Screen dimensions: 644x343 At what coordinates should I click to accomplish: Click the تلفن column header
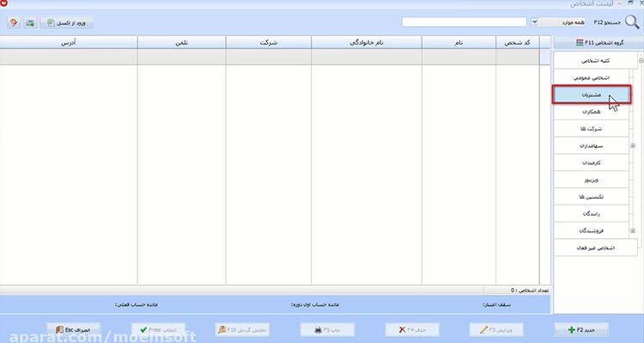(x=181, y=42)
